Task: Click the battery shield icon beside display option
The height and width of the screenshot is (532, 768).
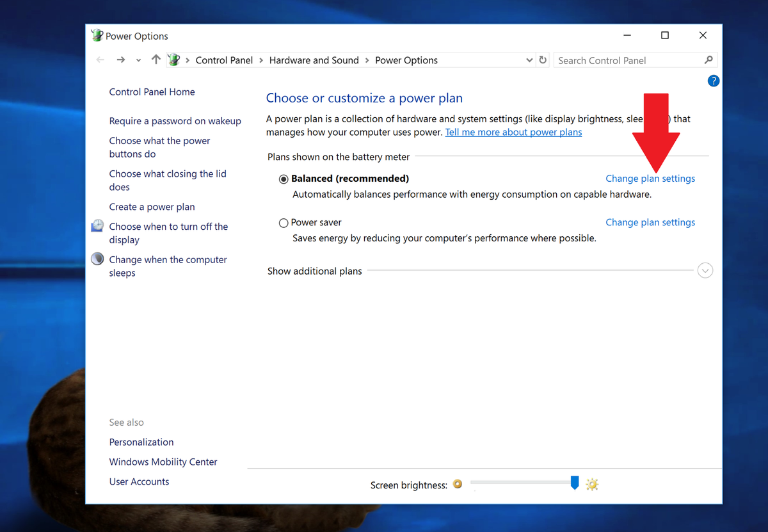Action: pyautogui.click(x=97, y=225)
